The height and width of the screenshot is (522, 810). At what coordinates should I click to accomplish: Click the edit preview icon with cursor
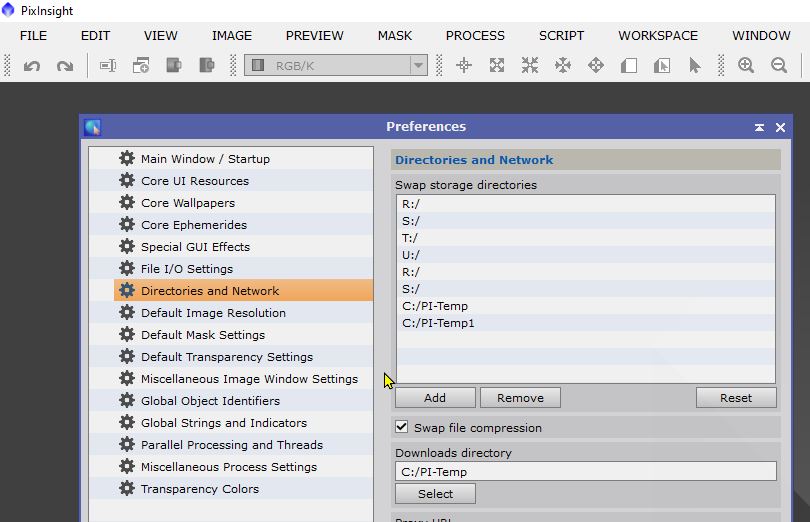point(662,66)
